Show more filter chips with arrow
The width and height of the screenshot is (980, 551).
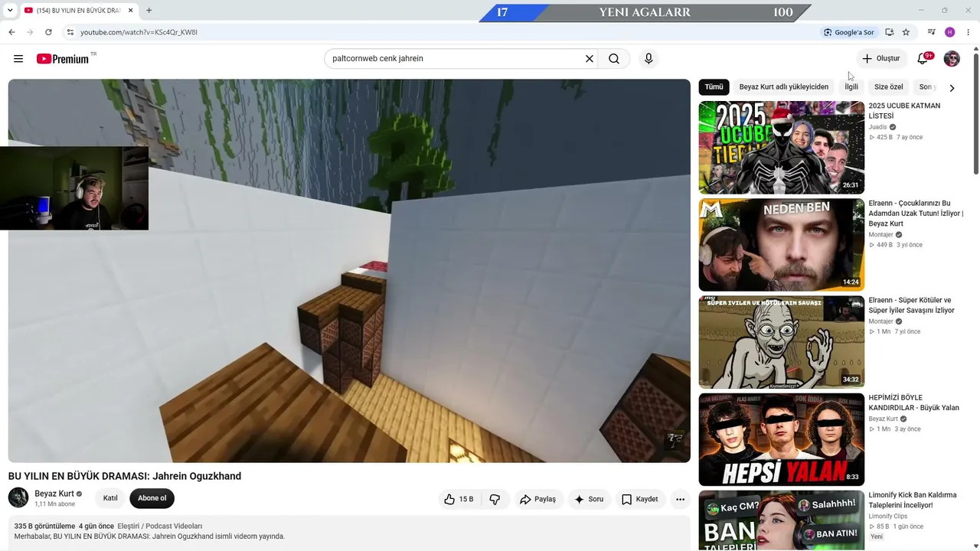(952, 87)
